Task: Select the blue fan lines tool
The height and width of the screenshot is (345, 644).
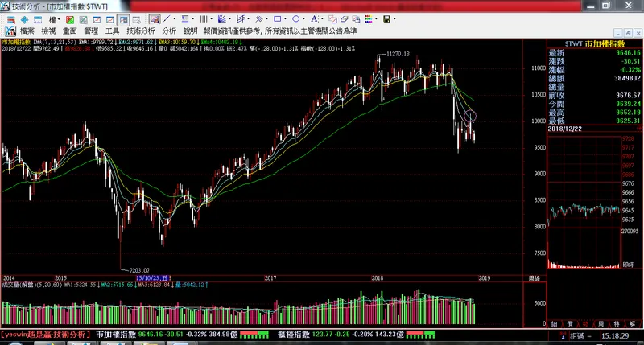Action: pos(222,18)
